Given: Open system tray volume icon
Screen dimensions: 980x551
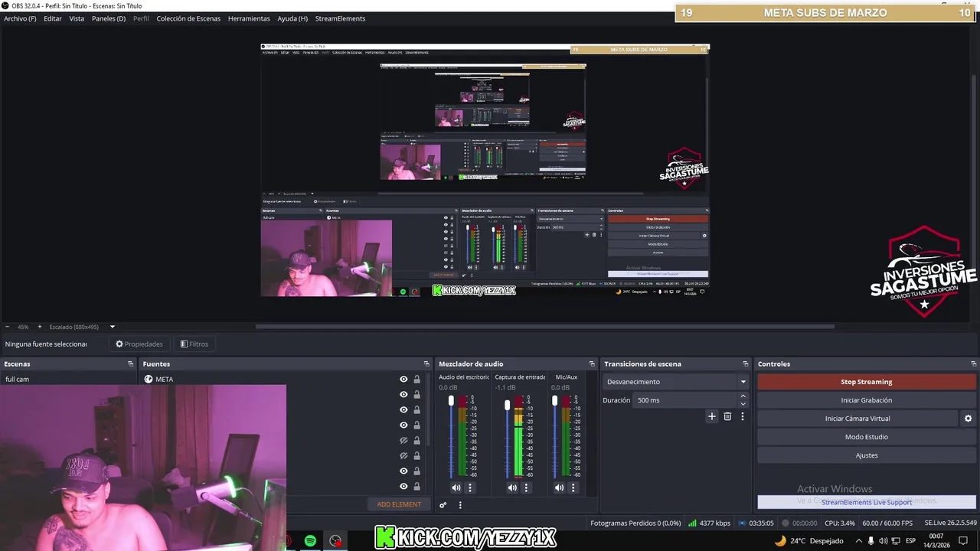Looking at the screenshot, I should 884,541.
